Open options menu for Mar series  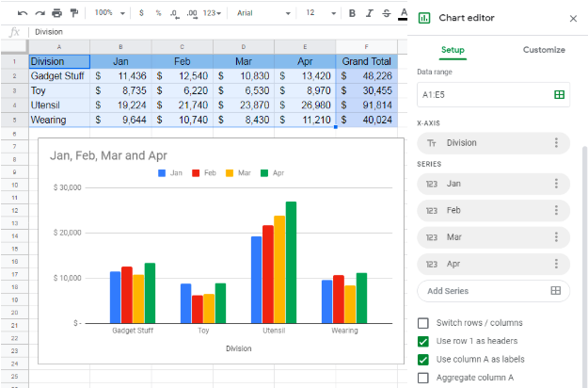point(556,237)
